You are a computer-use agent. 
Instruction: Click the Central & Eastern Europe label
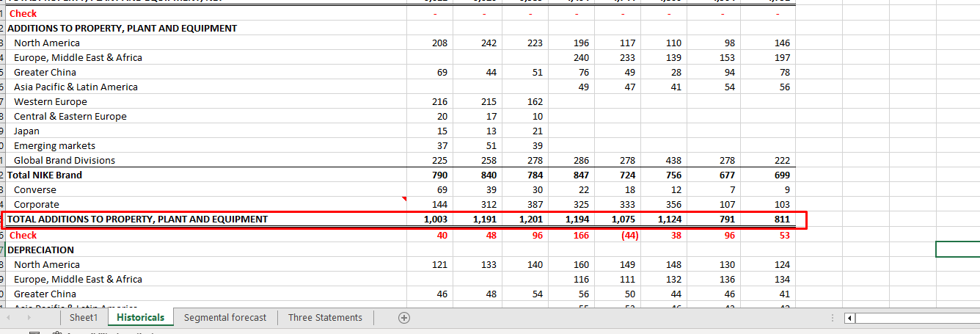point(70,116)
